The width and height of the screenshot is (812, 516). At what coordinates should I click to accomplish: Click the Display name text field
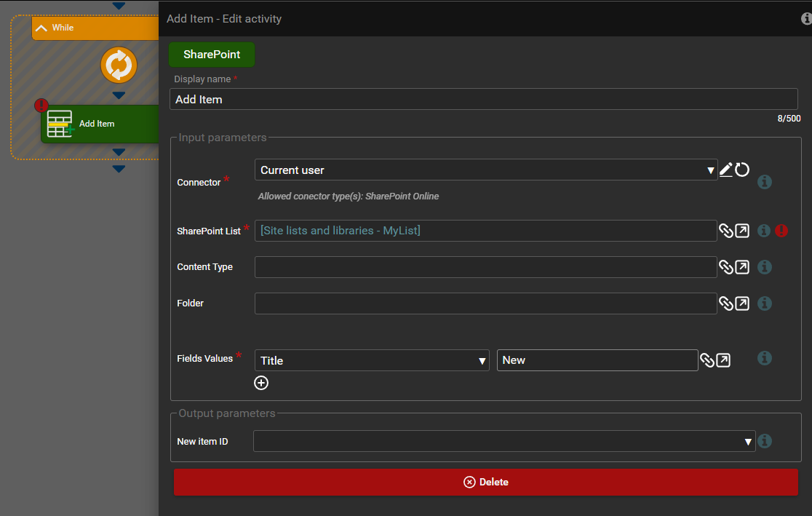483,99
